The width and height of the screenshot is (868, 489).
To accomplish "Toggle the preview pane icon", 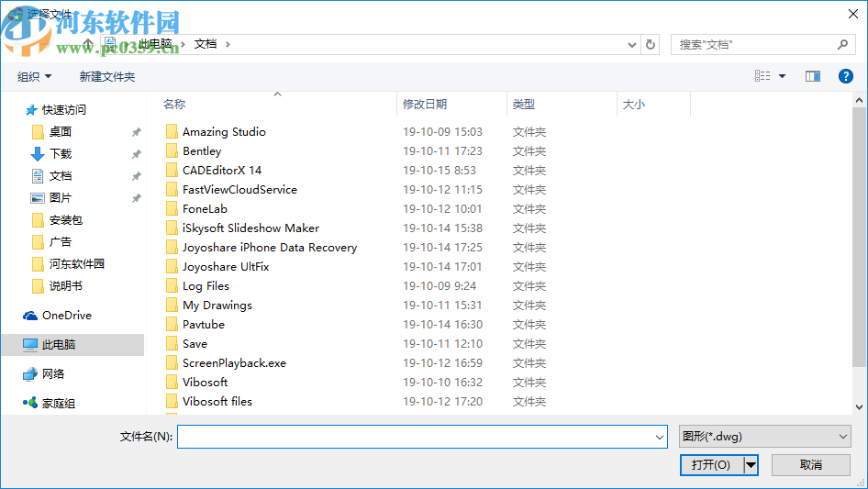I will tap(813, 76).
